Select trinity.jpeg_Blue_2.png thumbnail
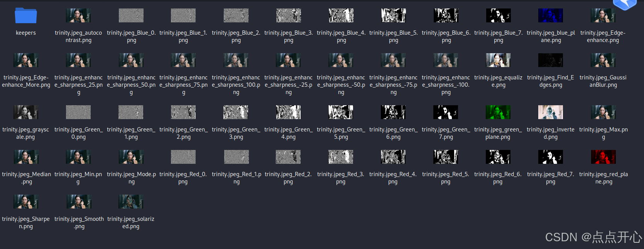The height and width of the screenshot is (249, 644). coord(236,15)
